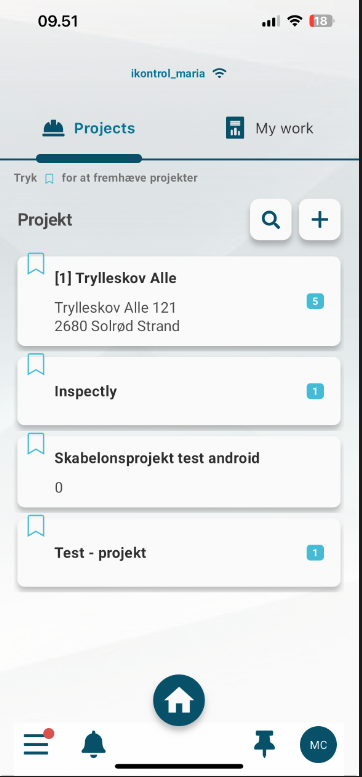362x777 pixels.
Task: Open the hamburger menu with red dot
Action: click(x=38, y=742)
